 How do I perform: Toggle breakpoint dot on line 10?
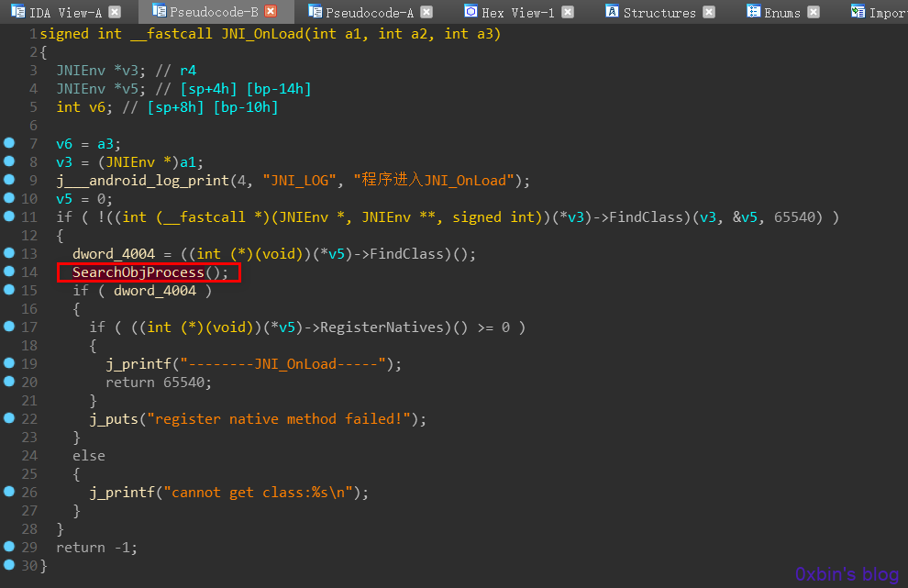coord(9,197)
